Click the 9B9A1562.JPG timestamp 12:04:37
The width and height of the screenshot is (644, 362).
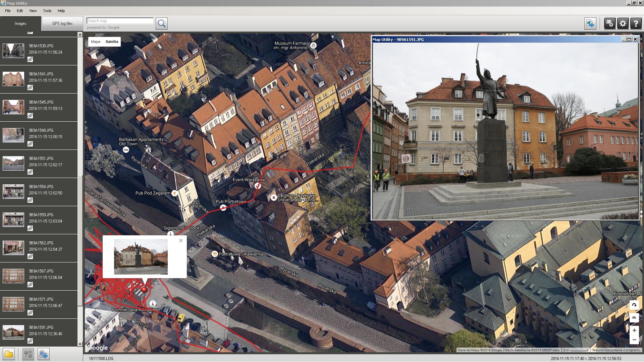coord(45,249)
